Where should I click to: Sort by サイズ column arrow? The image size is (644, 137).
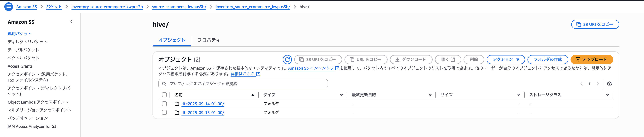point(519,95)
